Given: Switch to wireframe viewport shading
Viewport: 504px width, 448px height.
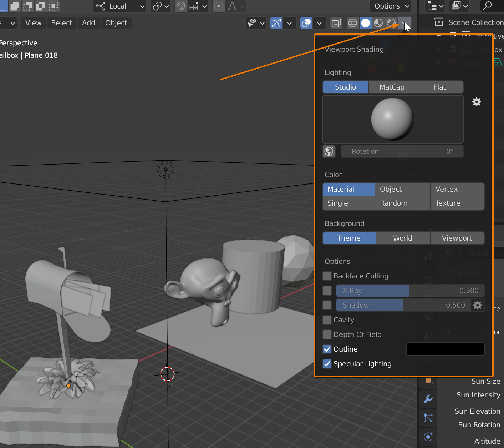Looking at the screenshot, I should pyautogui.click(x=352, y=22).
